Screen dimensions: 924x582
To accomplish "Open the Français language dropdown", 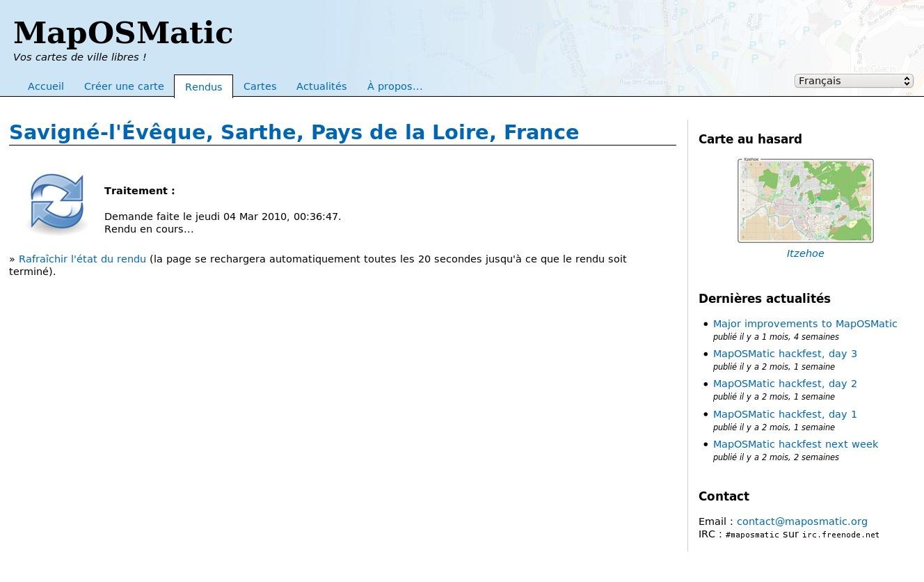I will pyautogui.click(x=854, y=81).
